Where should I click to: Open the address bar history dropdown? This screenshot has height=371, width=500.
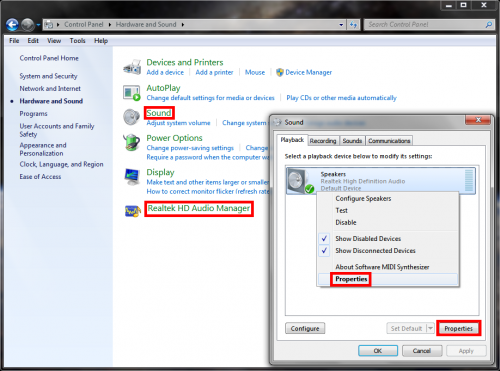point(341,25)
